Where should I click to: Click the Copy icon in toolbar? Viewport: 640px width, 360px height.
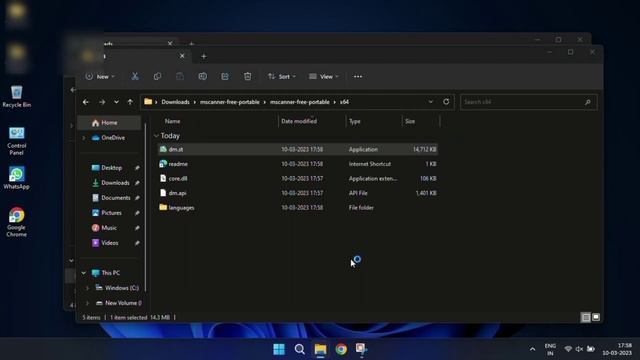click(x=157, y=76)
